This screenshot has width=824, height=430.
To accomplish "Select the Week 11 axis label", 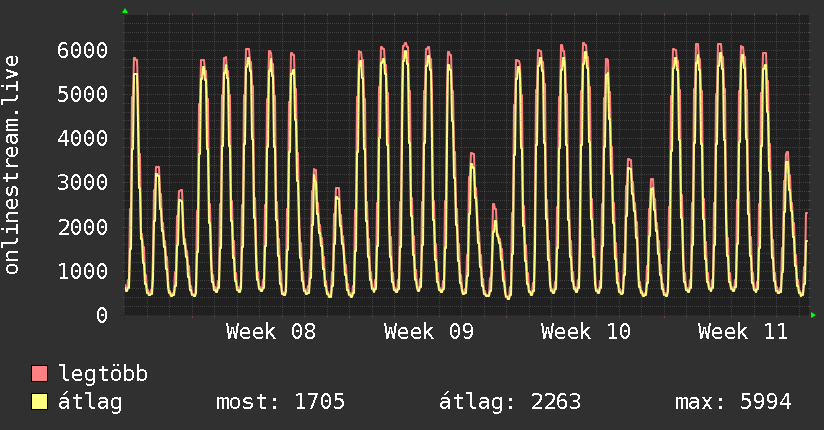I will 742,332.
